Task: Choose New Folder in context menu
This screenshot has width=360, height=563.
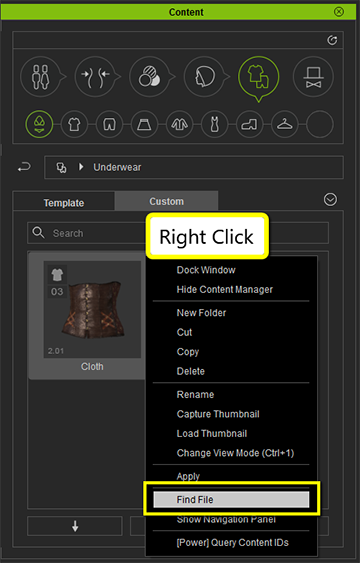Action: (201, 313)
